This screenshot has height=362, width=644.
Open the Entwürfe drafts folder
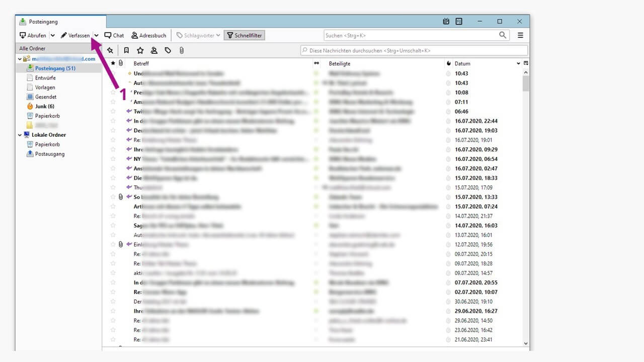point(45,78)
